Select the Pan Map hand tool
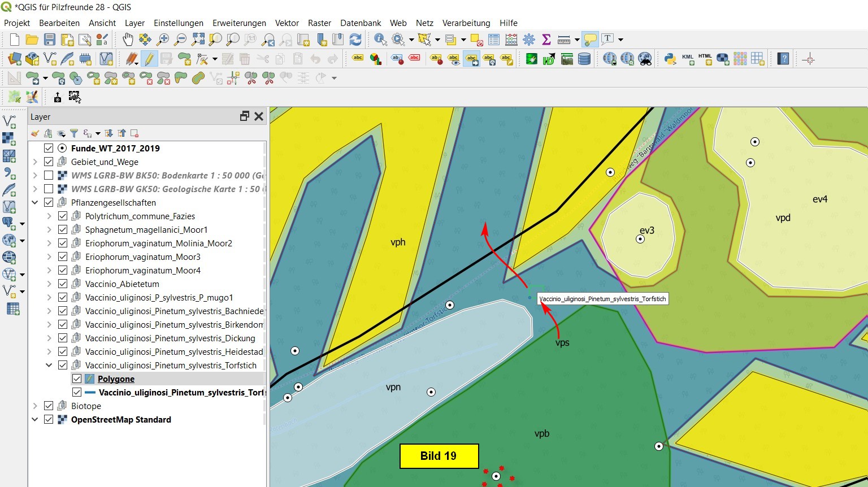The height and width of the screenshot is (487, 868). point(128,40)
